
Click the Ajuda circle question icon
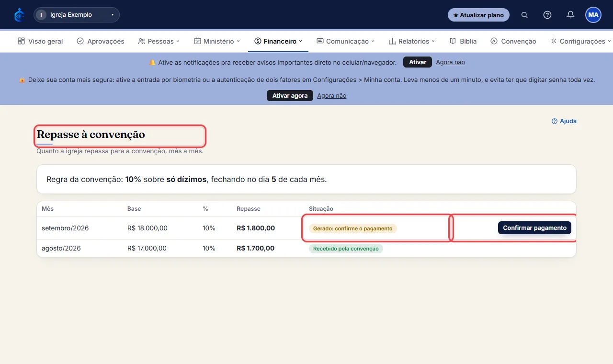click(555, 121)
